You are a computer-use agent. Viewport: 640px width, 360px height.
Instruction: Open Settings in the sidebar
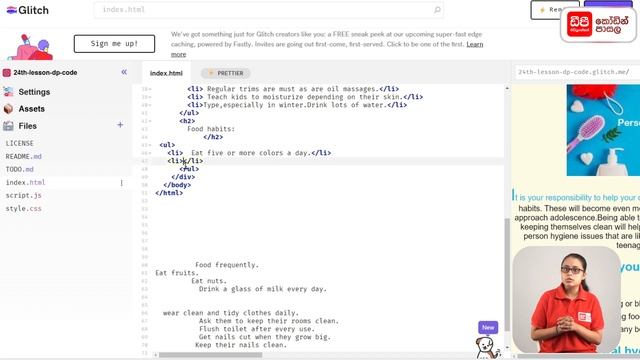coord(34,92)
